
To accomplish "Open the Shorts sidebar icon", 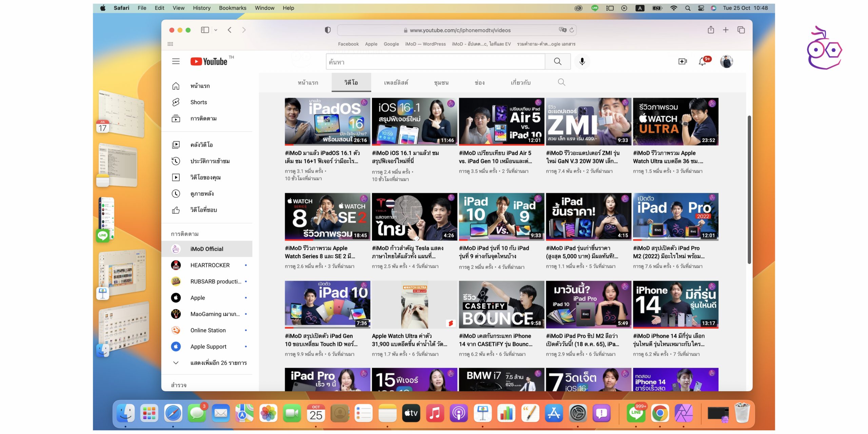I will coord(176,102).
